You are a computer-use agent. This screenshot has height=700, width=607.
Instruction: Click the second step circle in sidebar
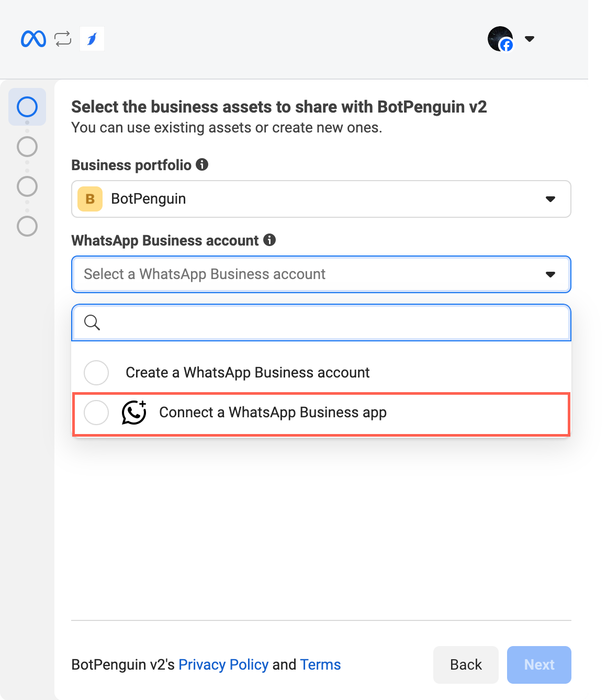27,147
